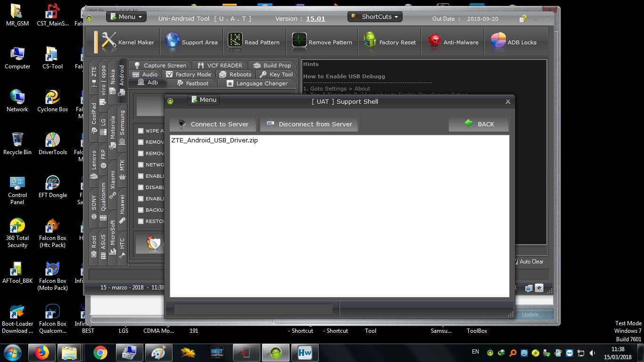Screen dimensions: 644x362
Task: Switch to the Language Changer tab
Action: point(257,83)
